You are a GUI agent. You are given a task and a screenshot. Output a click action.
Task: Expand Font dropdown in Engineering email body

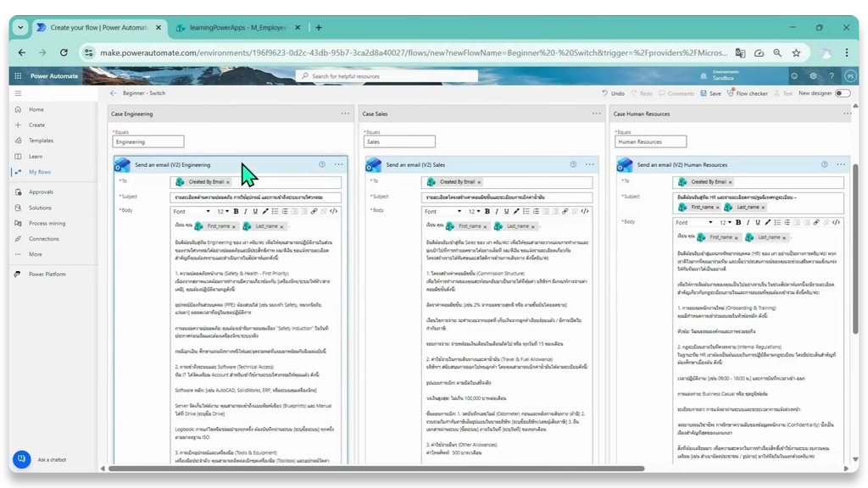coord(192,211)
